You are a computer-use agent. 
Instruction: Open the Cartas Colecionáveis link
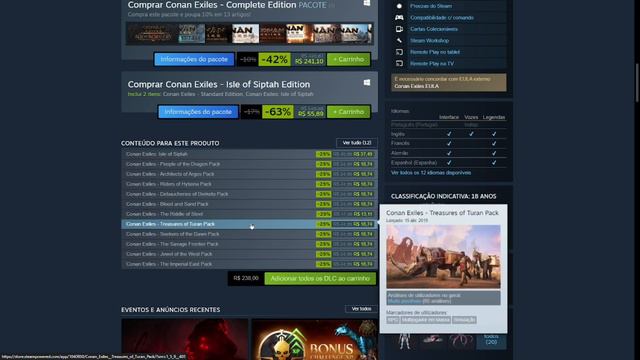[x=433, y=29]
